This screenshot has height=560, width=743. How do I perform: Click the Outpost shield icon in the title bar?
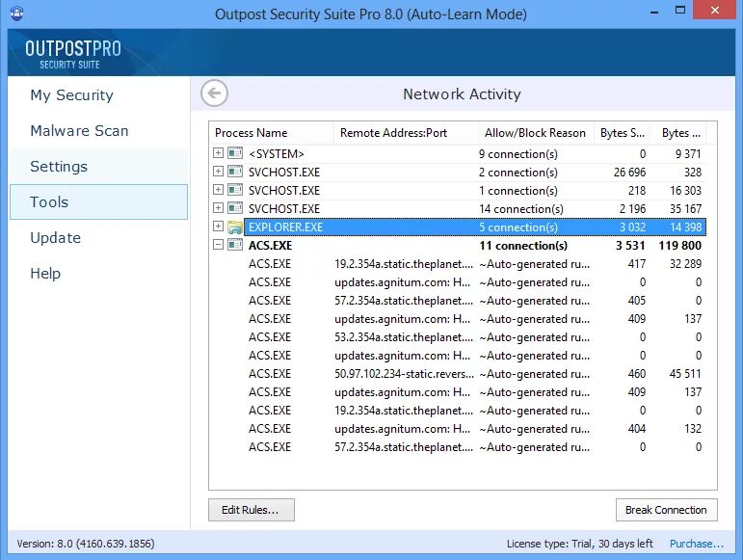(x=16, y=13)
